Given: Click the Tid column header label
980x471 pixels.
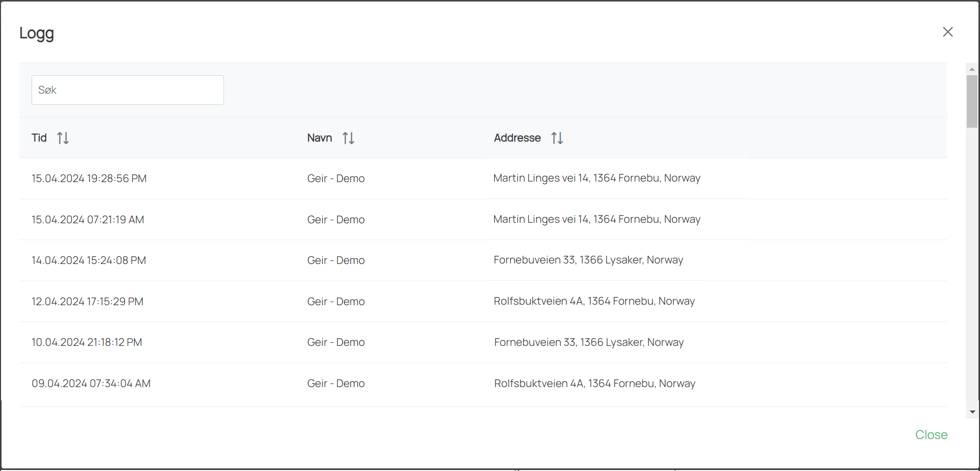Looking at the screenshot, I should pyautogui.click(x=39, y=138).
